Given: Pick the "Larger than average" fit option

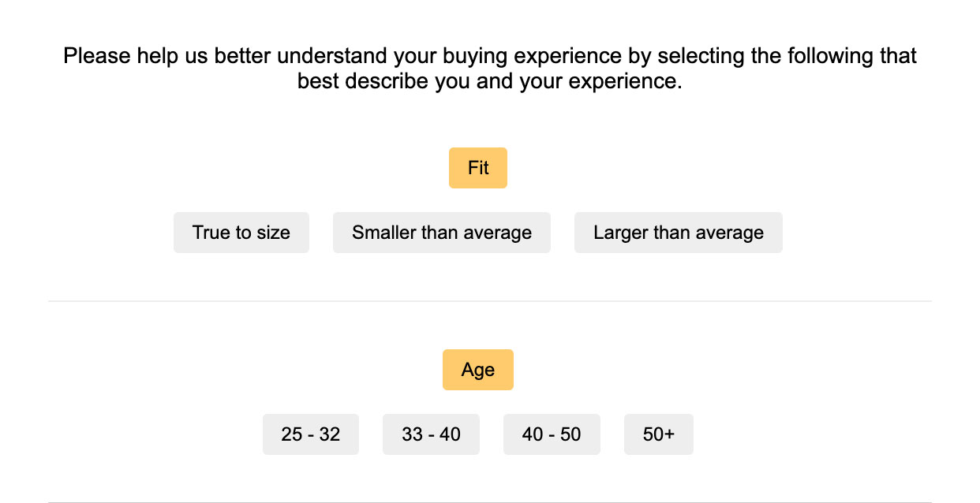Looking at the screenshot, I should point(679,233).
